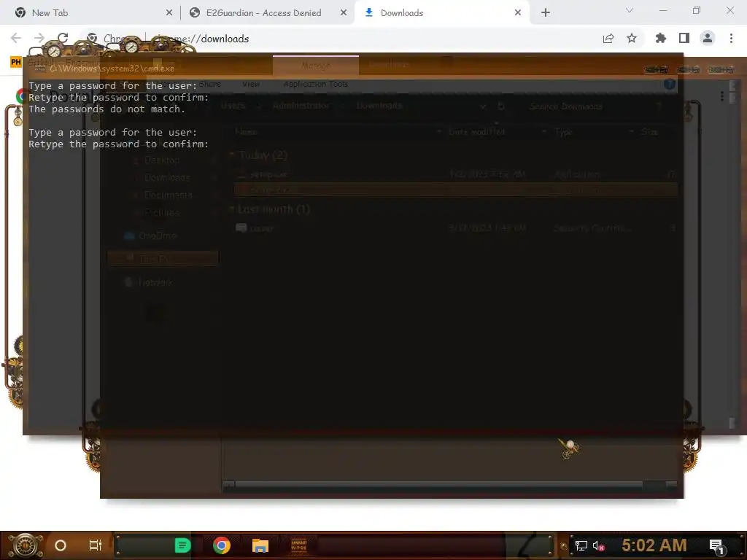Select Pictures in Explorer navigation pane

coord(162,212)
